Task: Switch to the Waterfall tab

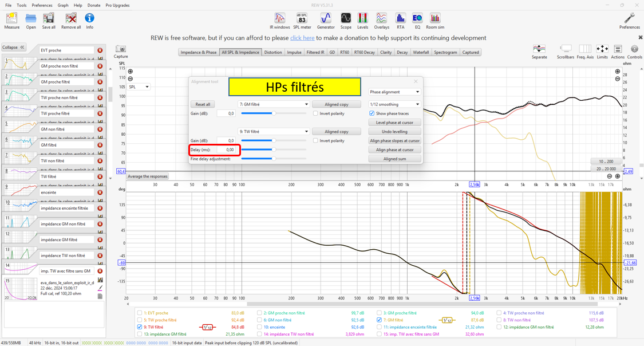Action: click(421, 52)
